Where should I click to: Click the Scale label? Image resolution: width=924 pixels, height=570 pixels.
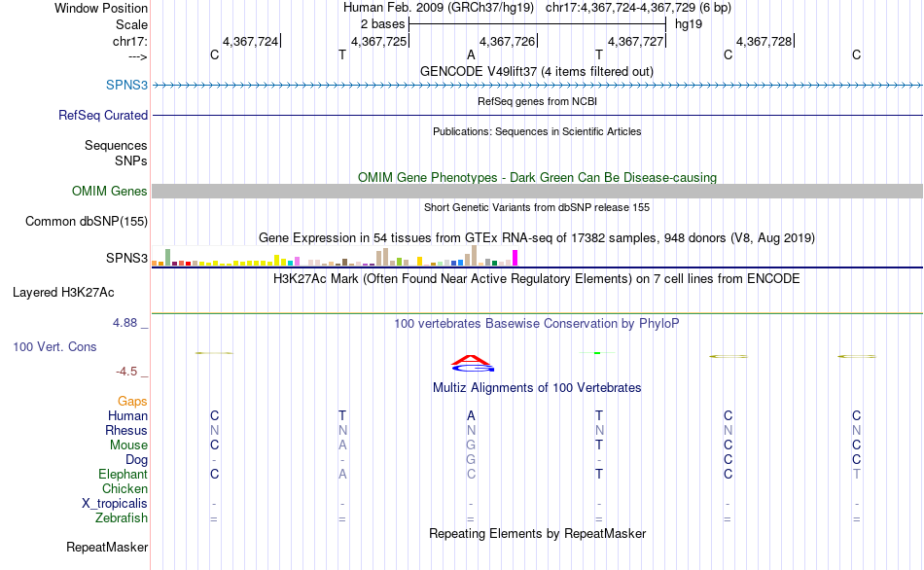pyautogui.click(x=131, y=24)
